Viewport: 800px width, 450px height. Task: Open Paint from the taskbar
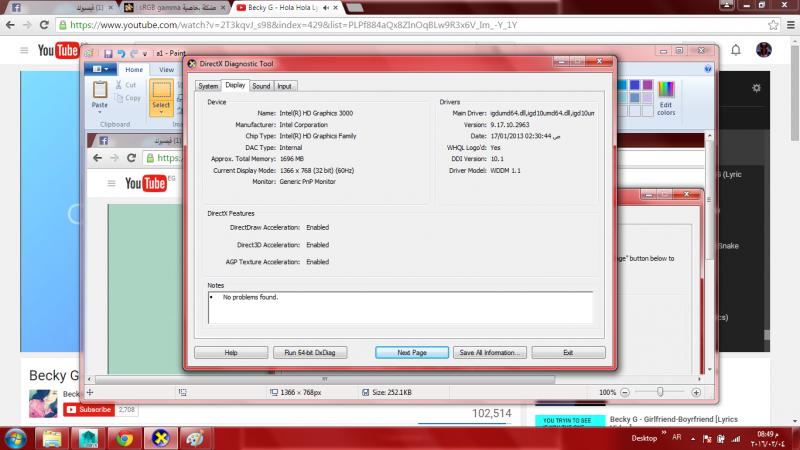pyautogui.click(x=195, y=438)
